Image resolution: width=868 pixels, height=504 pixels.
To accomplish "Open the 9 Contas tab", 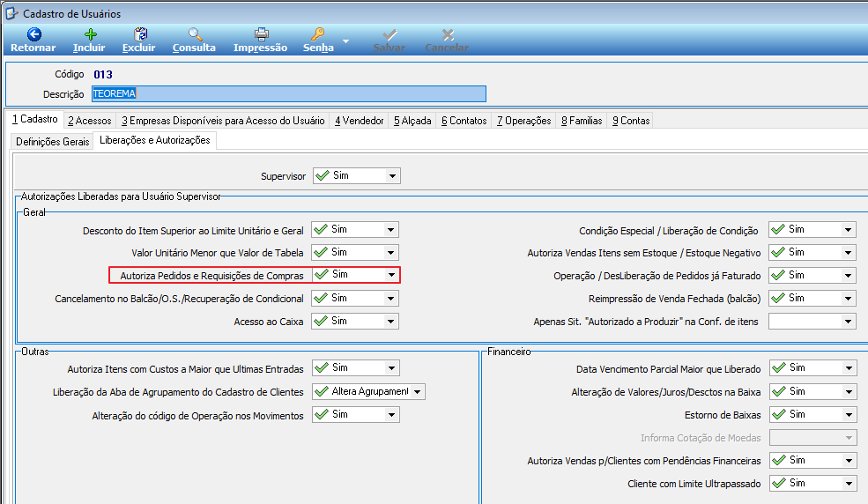I will pos(631,121).
